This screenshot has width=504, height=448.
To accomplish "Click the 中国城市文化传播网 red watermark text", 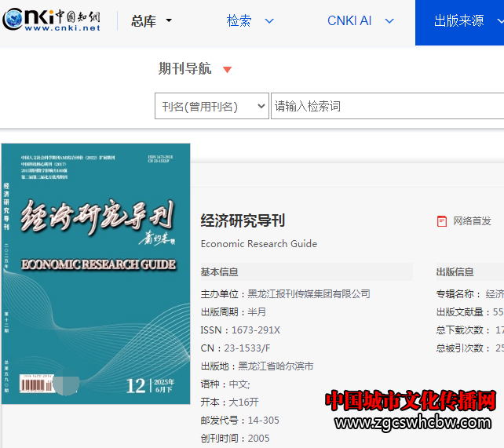I will [x=411, y=400].
